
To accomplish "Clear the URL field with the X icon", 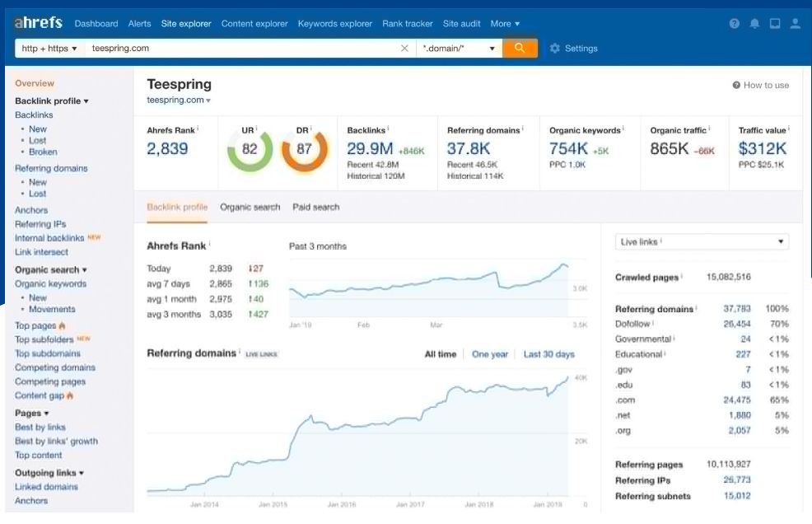I will (404, 49).
